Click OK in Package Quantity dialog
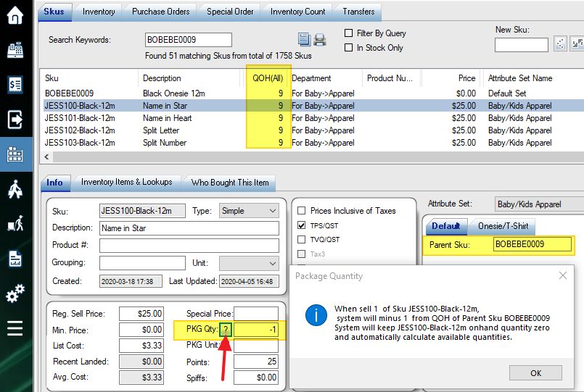The height and width of the screenshot is (392, 584). click(x=535, y=373)
